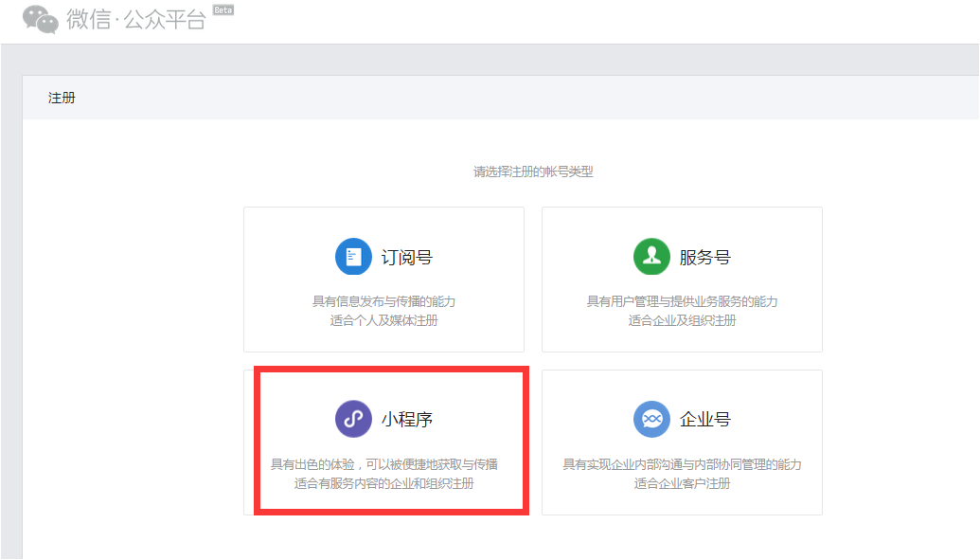Image resolution: width=980 pixels, height=560 pixels.
Task: Click the green 服务号 service account icon
Action: (651, 257)
